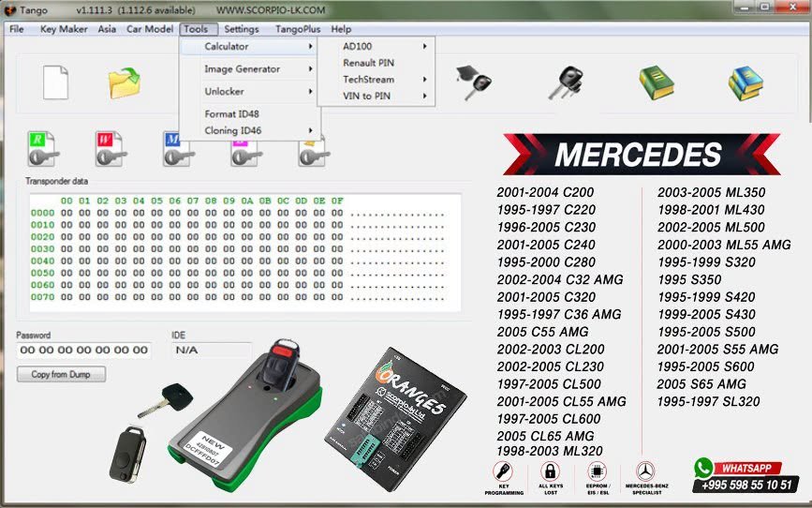Select hex row offset 0060
This screenshot has height=508, width=812.
[42, 285]
